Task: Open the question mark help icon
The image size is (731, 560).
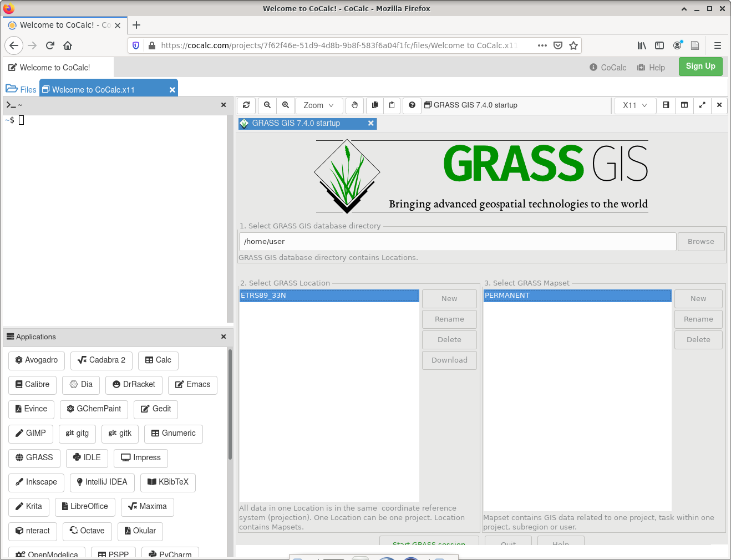Action: (x=412, y=105)
